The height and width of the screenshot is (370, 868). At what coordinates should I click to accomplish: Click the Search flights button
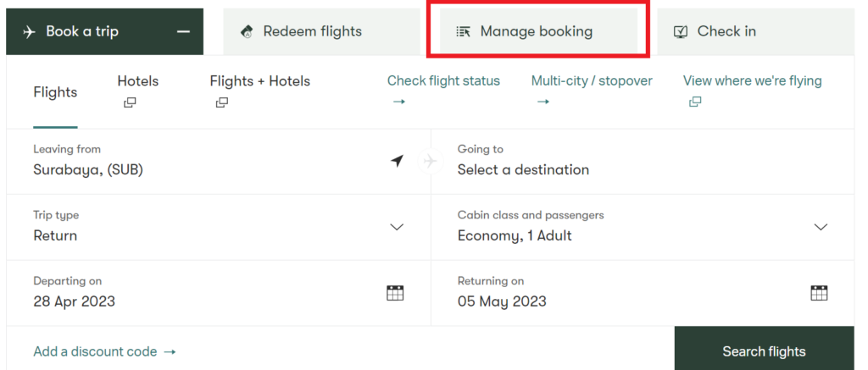coord(764,351)
